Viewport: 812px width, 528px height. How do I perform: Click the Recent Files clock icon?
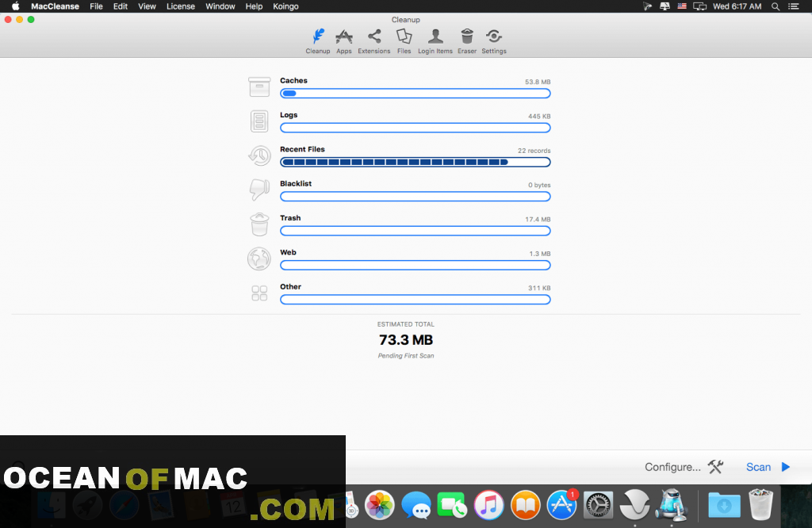(x=259, y=155)
